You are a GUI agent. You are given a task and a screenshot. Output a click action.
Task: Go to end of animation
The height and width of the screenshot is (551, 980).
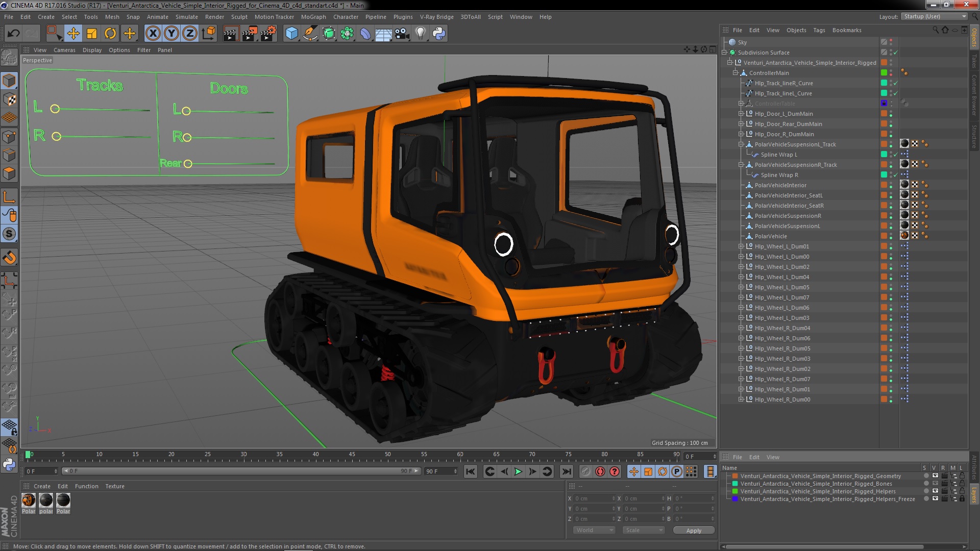tap(567, 471)
